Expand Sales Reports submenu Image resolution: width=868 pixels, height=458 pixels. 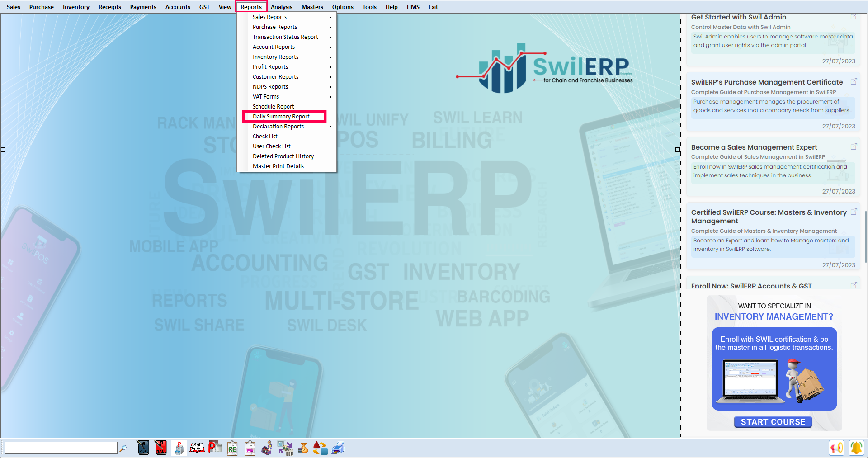(287, 17)
